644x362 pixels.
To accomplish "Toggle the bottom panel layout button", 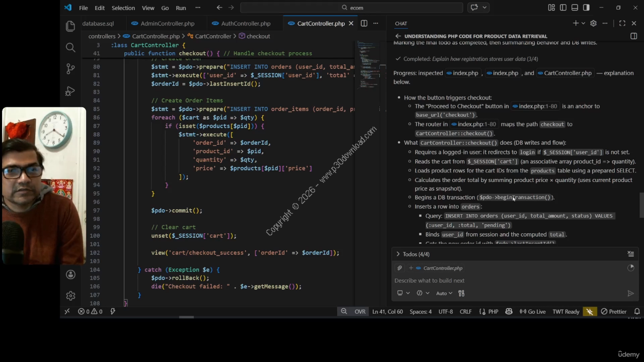I will point(575,8).
